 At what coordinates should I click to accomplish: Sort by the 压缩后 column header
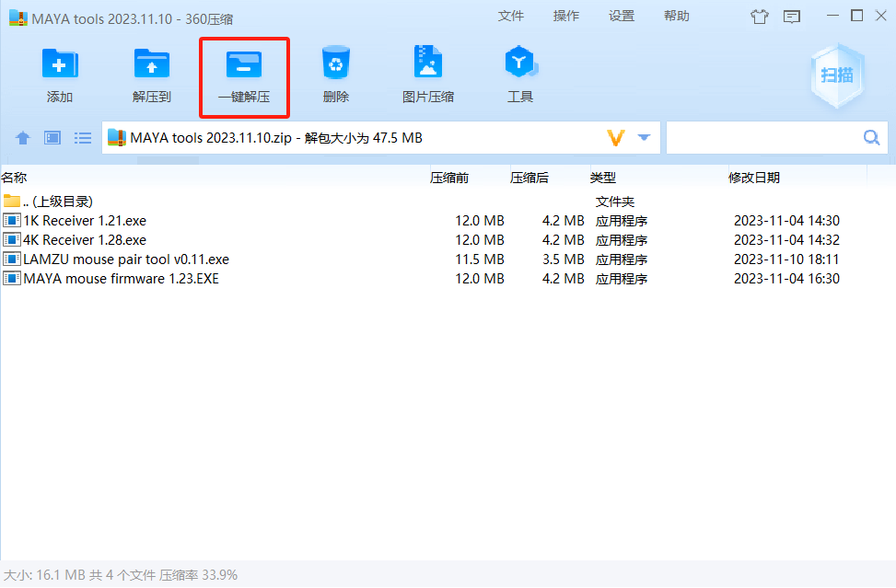tap(529, 178)
